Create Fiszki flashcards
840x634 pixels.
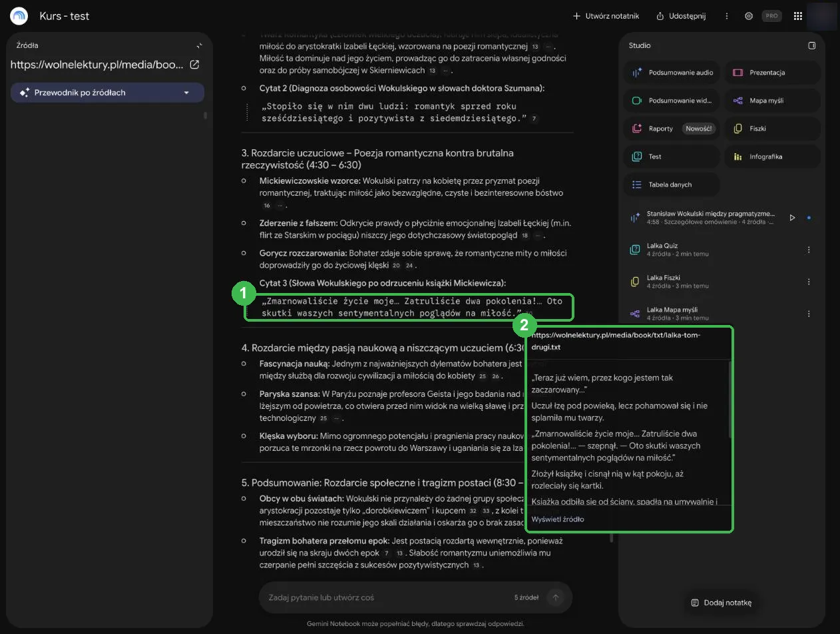click(772, 129)
